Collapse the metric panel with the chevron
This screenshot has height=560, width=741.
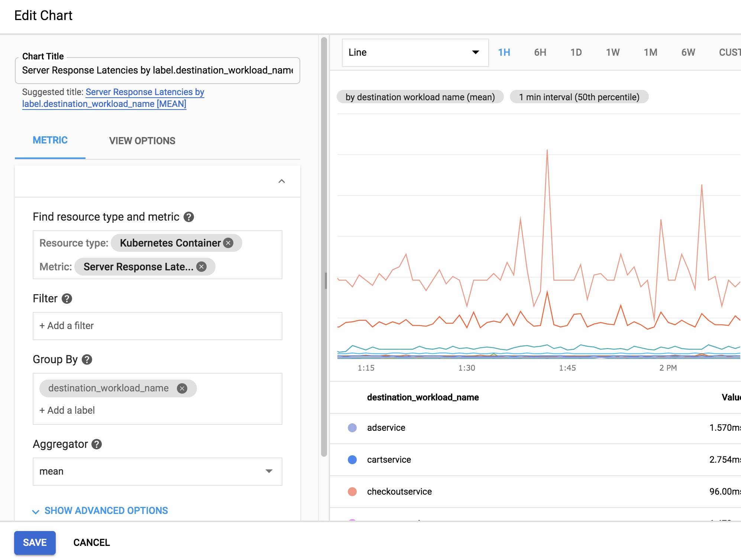(x=282, y=181)
